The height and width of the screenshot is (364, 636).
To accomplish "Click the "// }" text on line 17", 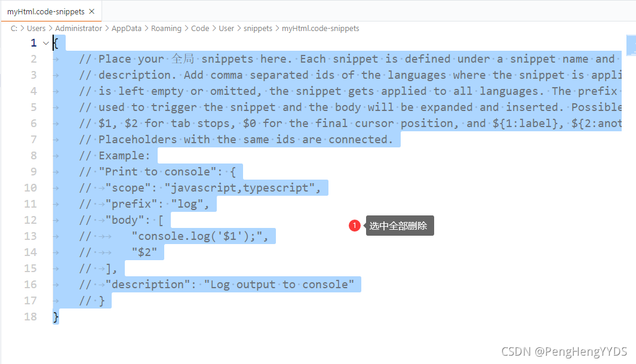I will [92, 301].
